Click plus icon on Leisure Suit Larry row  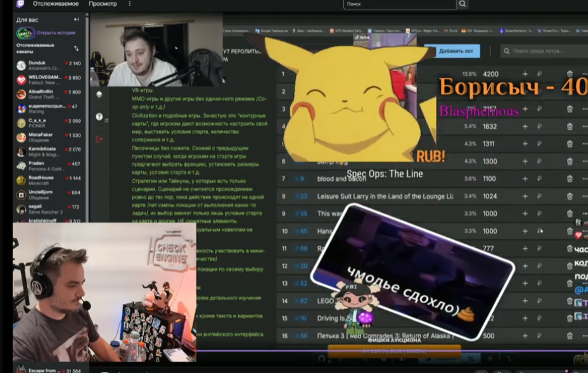point(525,196)
